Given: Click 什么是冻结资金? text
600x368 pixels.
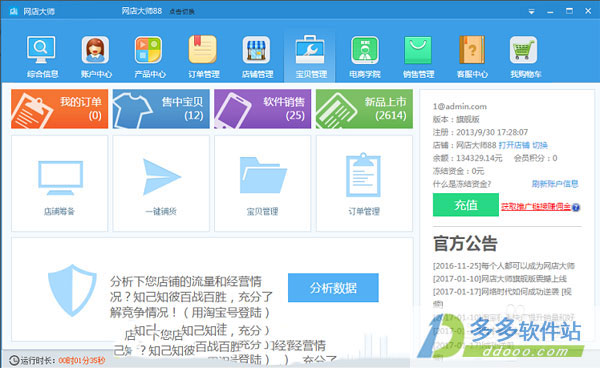Looking at the screenshot, I should click(x=462, y=184).
